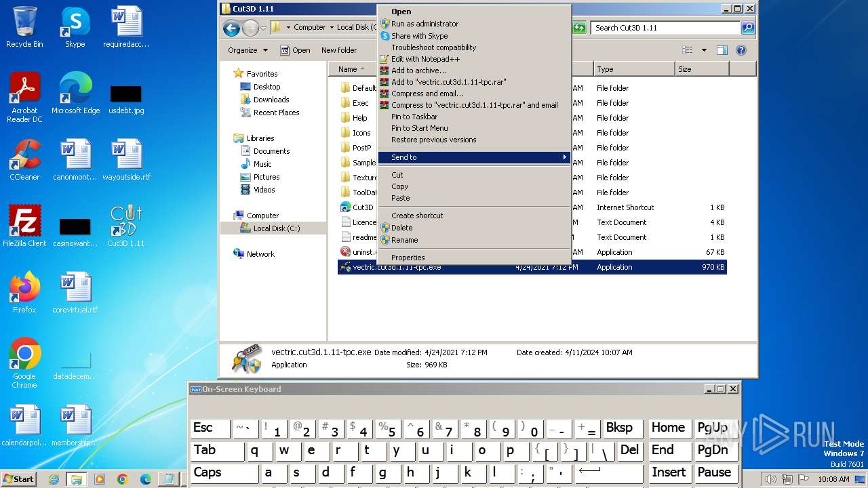Screen dimensions: 868x488
Task: Select Local Disk (C:) in navigation pane
Action: click(273, 228)
